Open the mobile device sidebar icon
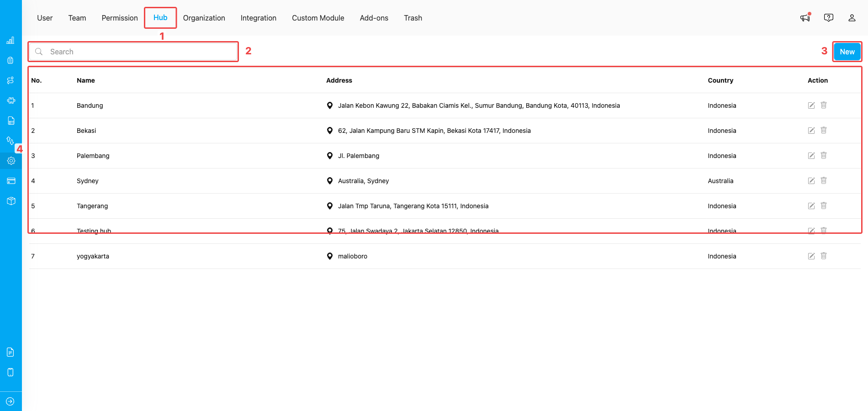The image size is (868, 411). pyautogui.click(x=11, y=372)
